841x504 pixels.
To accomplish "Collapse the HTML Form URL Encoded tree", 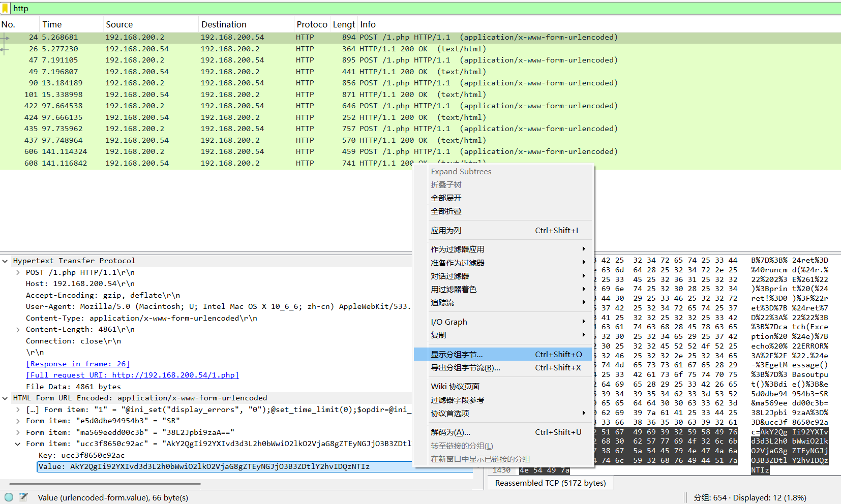I will [x=5, y=398].
